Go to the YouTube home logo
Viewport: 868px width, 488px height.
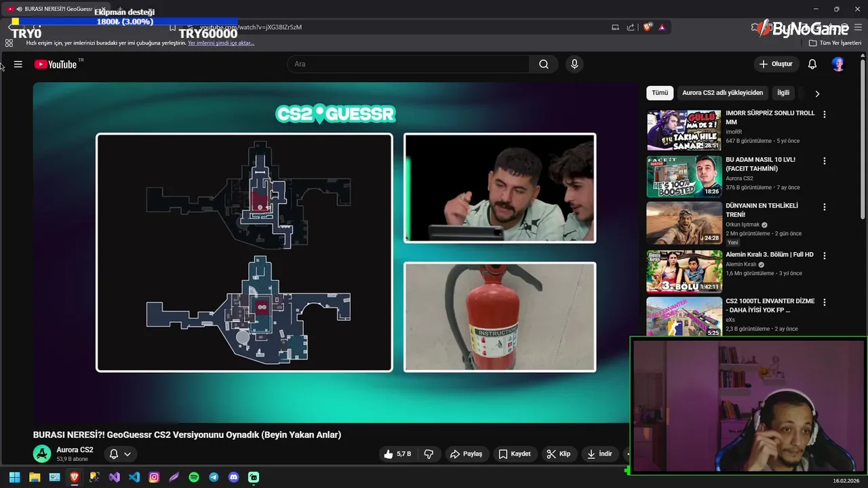56,64
